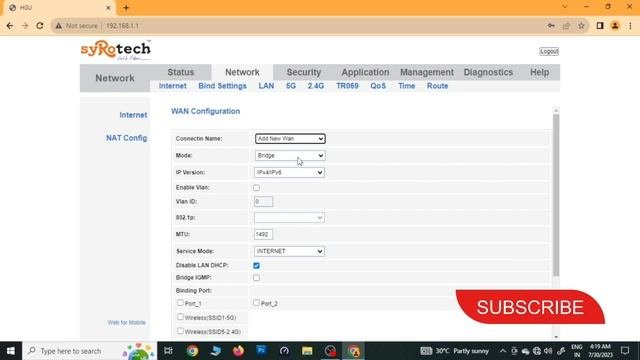Uncheck Disable LAN DHCP checkbox
Screen dimensions: 640x360
click(x=256, y=266)
